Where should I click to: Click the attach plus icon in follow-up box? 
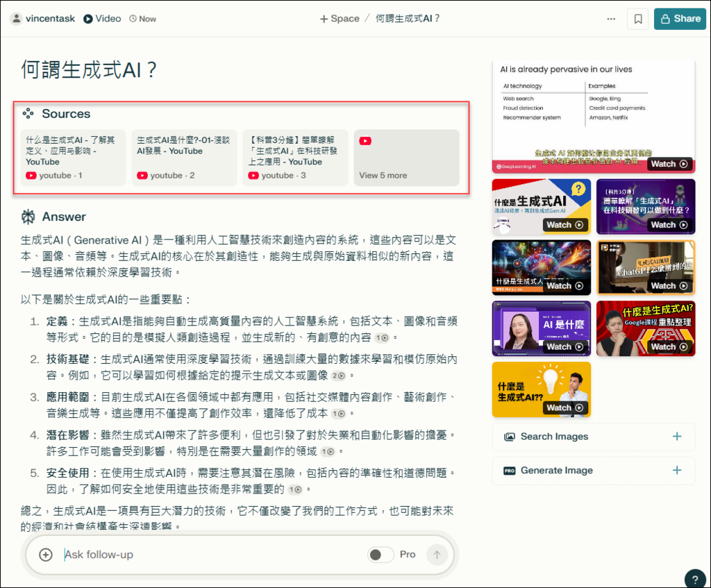click(46, 555)
